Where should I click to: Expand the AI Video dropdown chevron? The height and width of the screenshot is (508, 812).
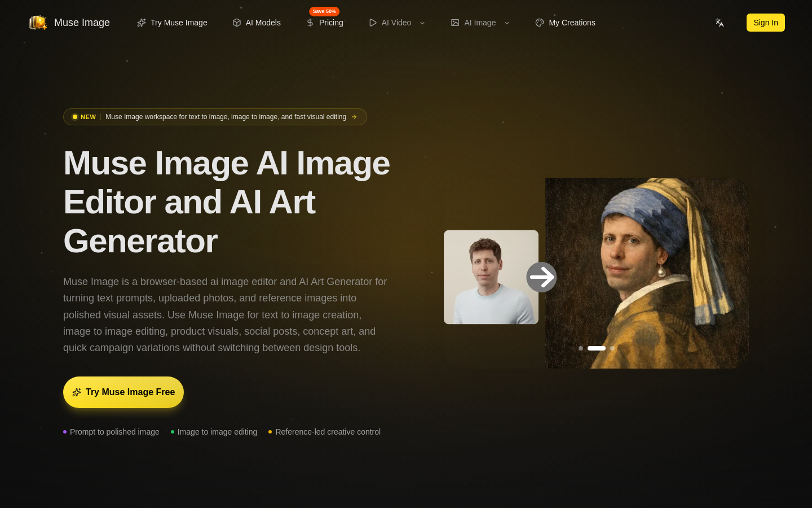pyautogui.click(x=422, y=23)
